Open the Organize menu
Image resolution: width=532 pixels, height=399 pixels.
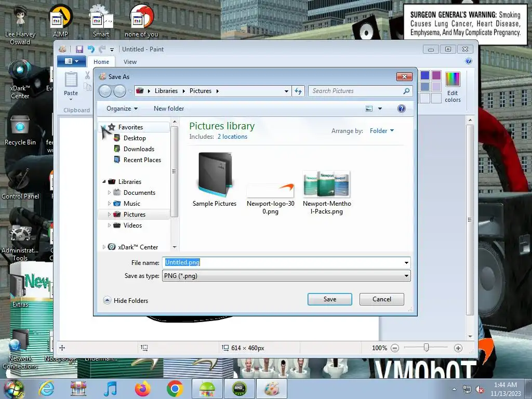point(122,109)
